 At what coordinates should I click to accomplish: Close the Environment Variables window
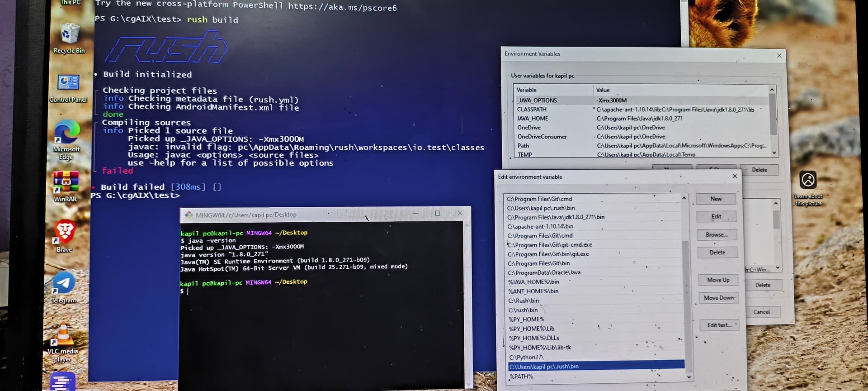(779, 55)
